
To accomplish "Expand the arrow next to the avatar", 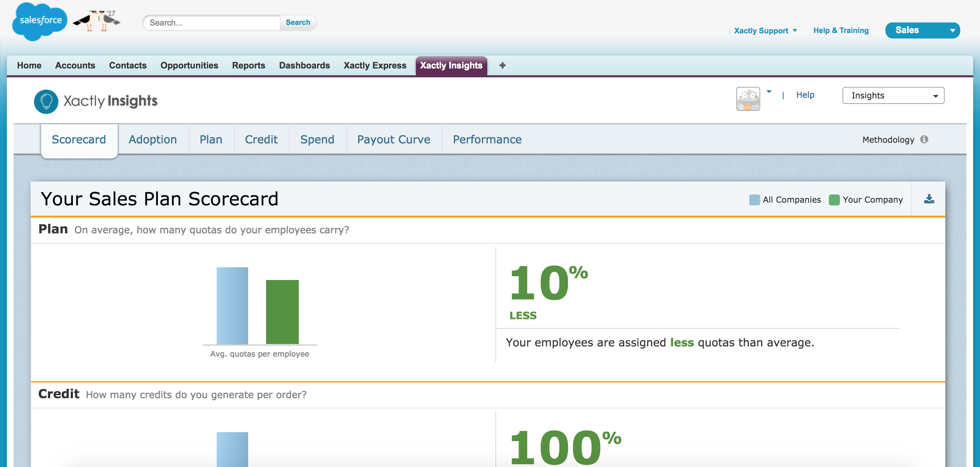I will coord(769,91).
